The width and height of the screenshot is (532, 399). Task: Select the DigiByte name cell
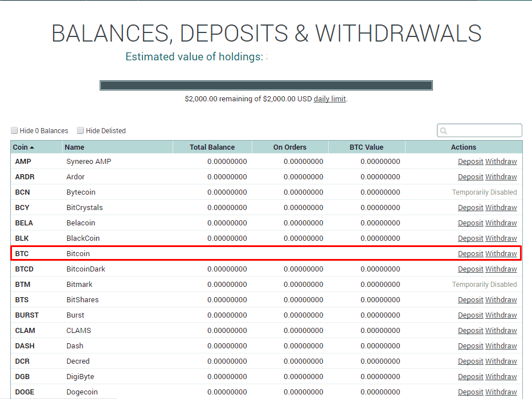click(x=80, y=377)
